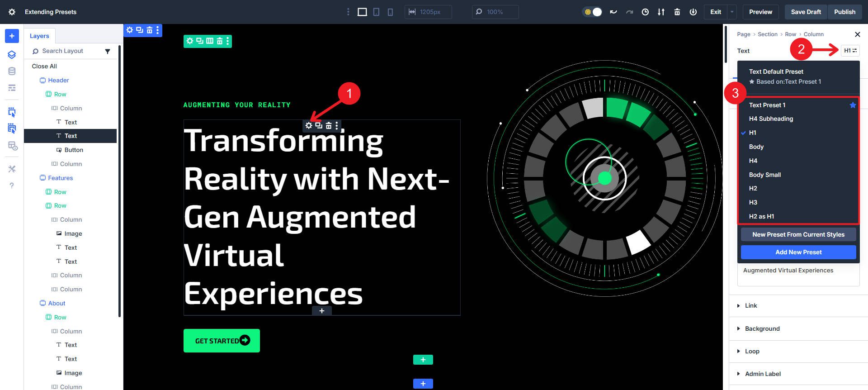The image size is (868, 390).
Task: Open the desktop view mode
Action: point(362,12)
